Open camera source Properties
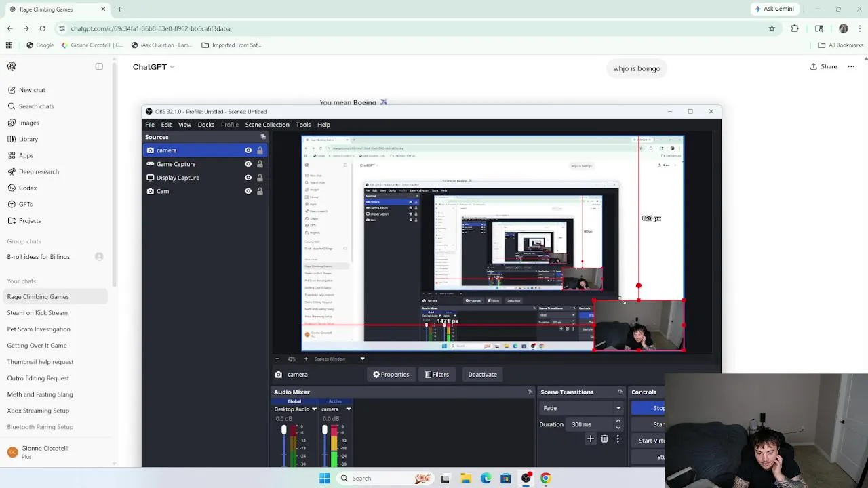Image resolution: width=868 pixels, height=488 pixels. (391, 374)
